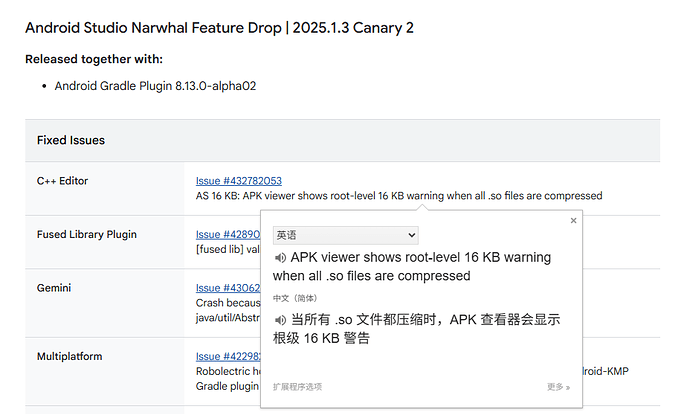
Task: Click the Gemini category label
Action: coord(56,289)
